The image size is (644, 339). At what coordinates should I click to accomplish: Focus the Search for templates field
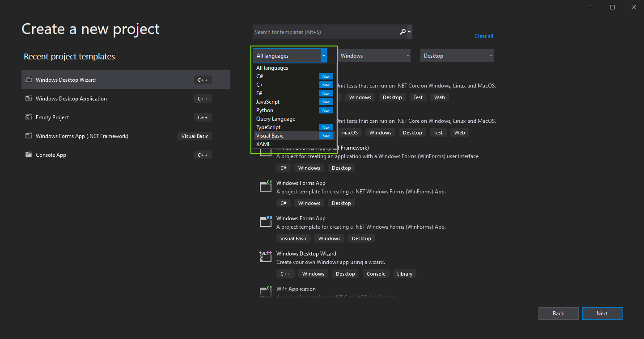point(326,32)
